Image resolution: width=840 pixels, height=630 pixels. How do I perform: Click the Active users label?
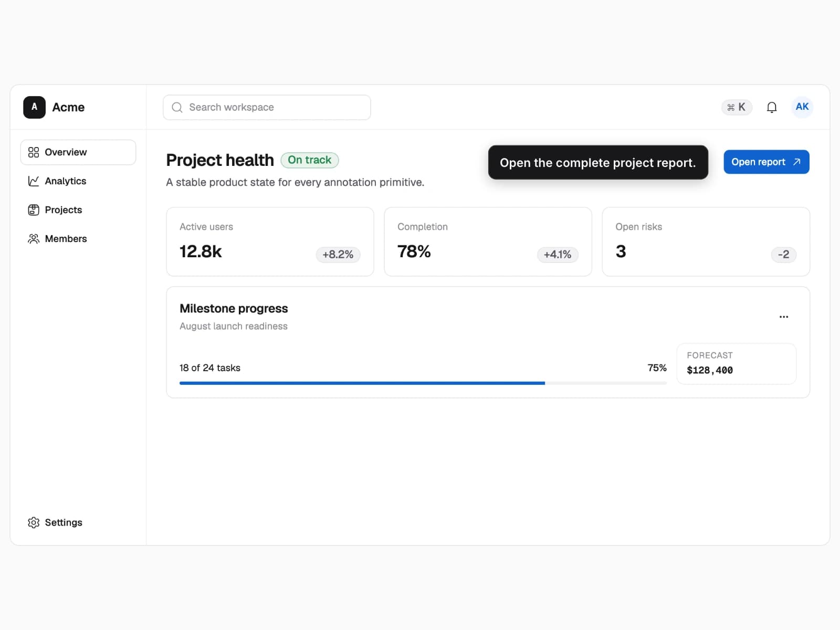206,227
